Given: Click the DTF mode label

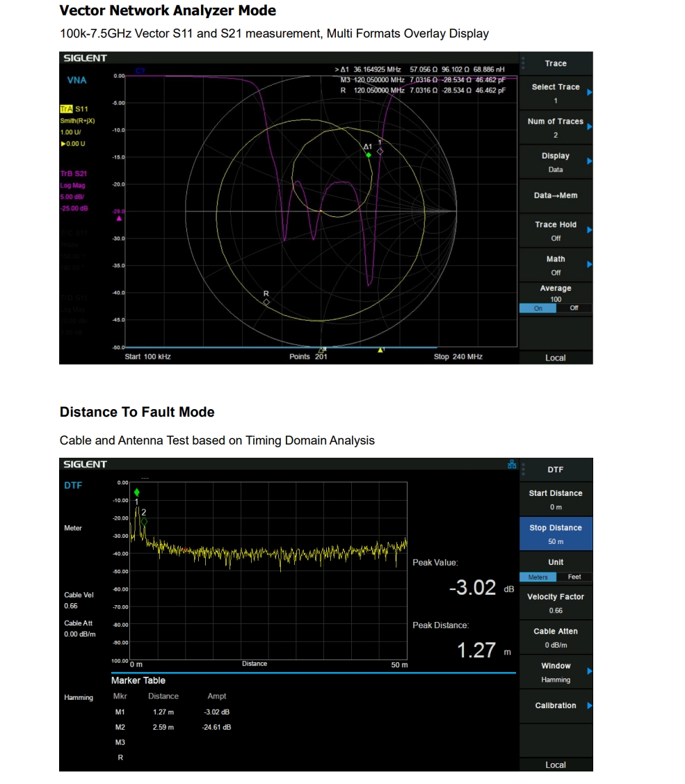Looking at the screenshot, I should click(x=73, y=486).
